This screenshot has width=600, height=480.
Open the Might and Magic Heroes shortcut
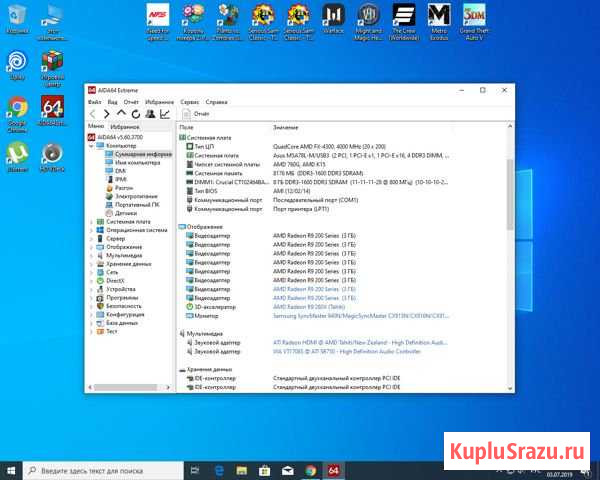[x=368, y=22]
